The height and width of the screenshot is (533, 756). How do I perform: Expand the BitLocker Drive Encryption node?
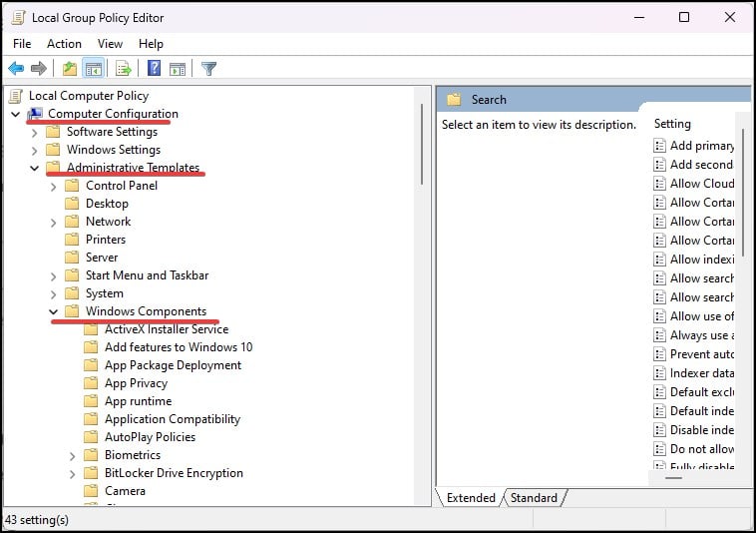pyautogui.click(x=72, y=474)
